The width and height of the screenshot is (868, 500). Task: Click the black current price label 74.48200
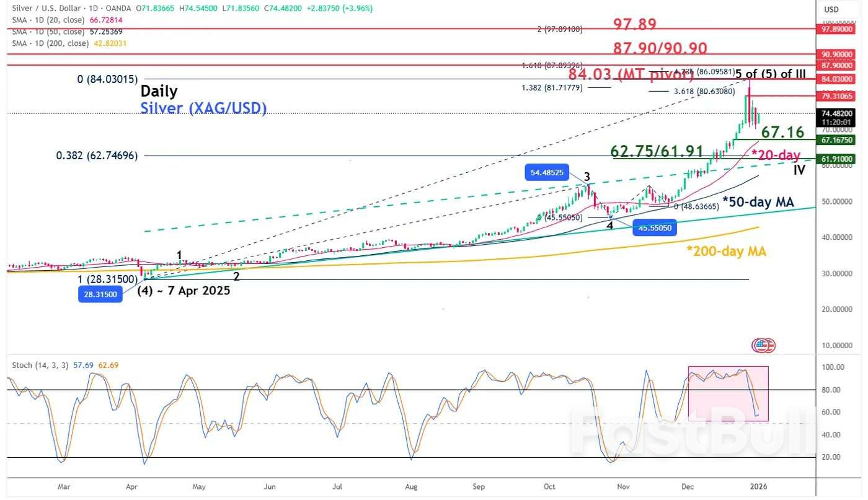tap(836, 114)
